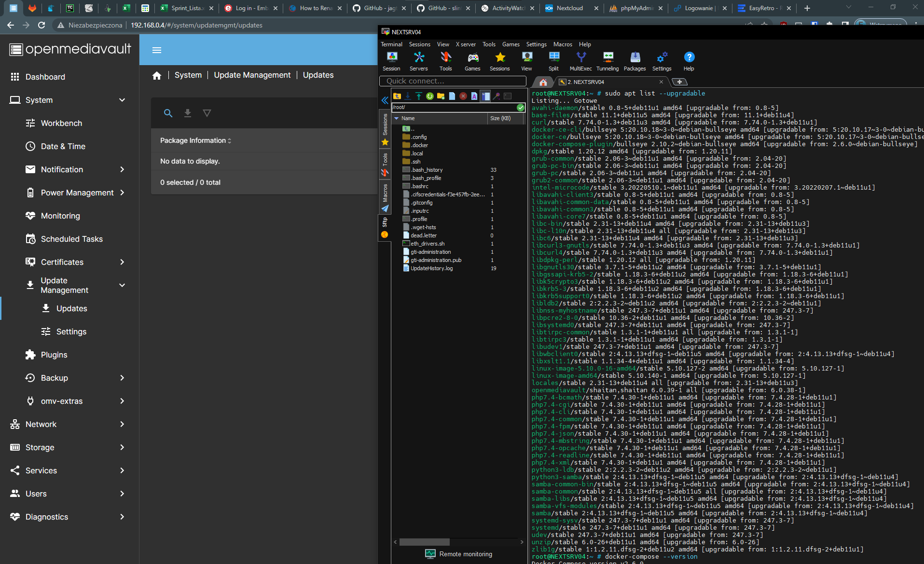Go to parent directory in SFTP browser
The image size is (924, 564).
tap(397, 96)
